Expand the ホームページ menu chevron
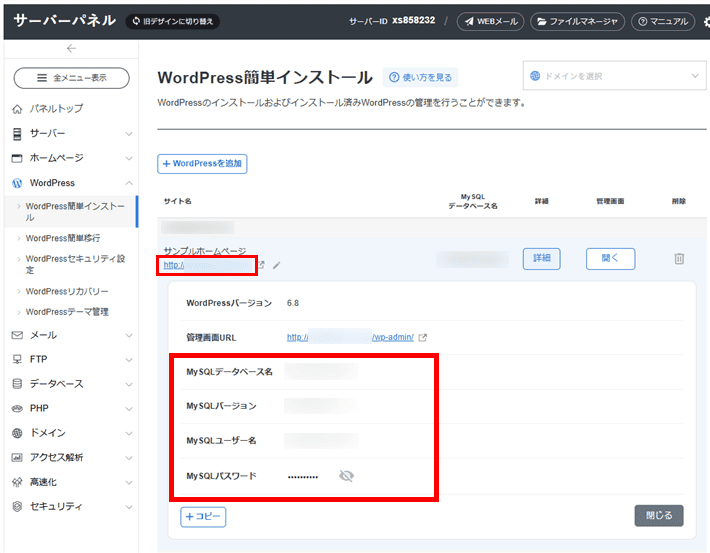The width and height of the screenshot is (710, 553). 129,158
